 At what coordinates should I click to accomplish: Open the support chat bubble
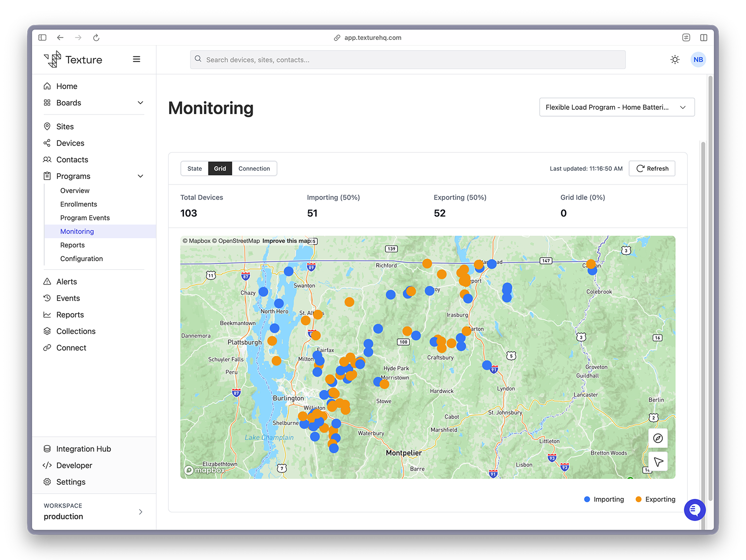click(695, 510)
